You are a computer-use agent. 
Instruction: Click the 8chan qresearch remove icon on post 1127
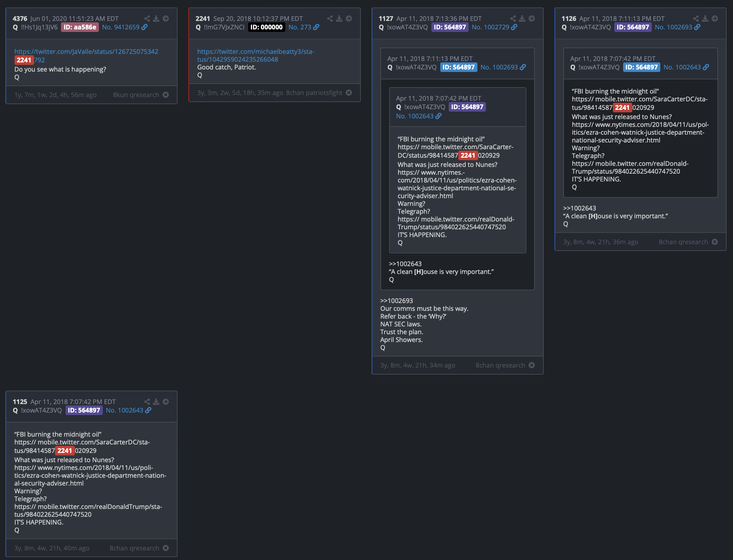532,365
